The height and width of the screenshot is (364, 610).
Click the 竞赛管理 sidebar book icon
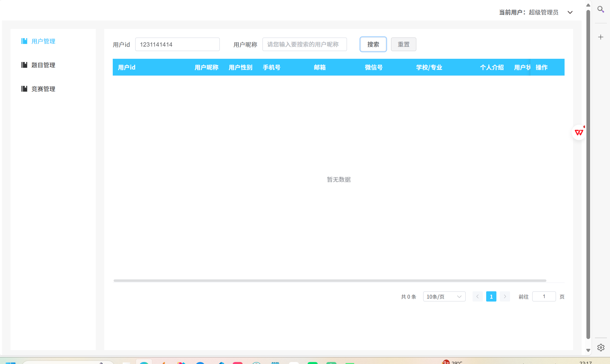(24, 89)
